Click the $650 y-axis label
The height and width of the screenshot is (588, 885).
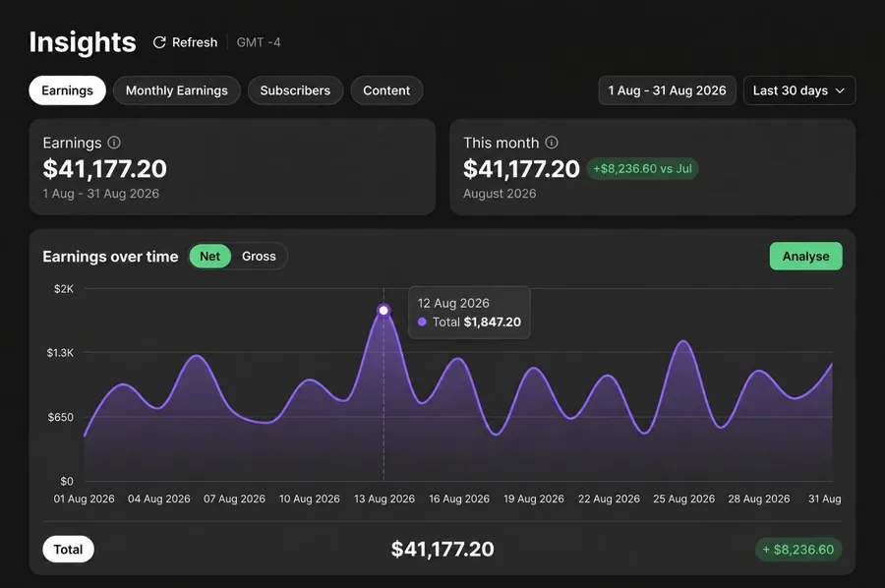60,418
